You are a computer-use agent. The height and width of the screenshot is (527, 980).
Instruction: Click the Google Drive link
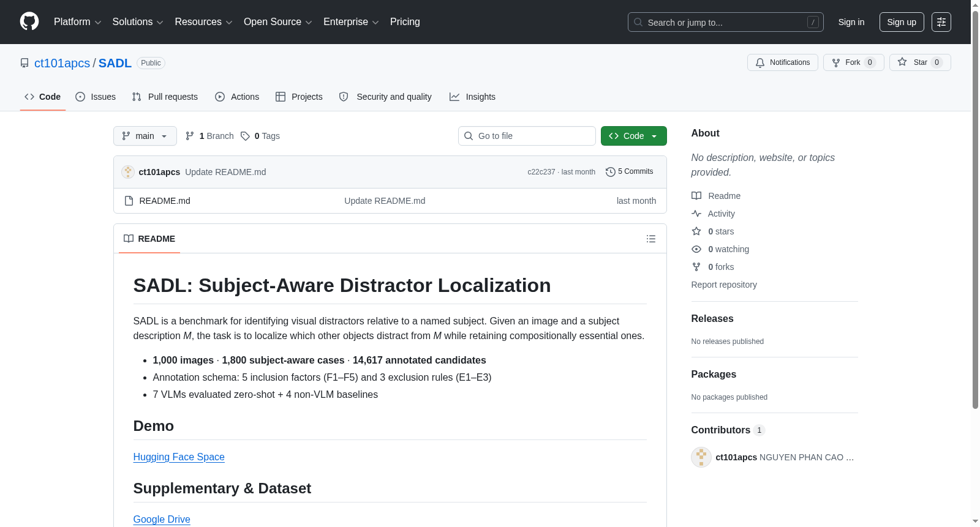(x=162, y=520)
